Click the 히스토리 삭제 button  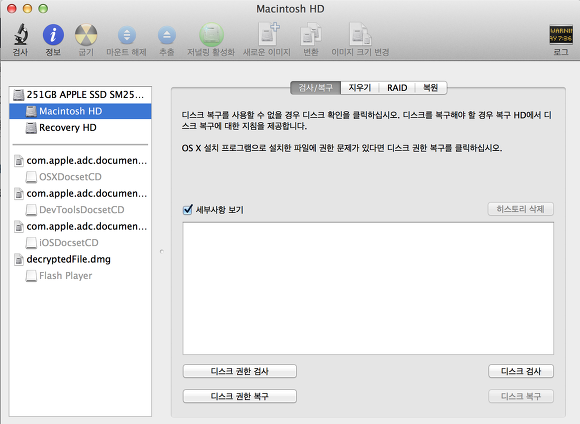coord(521,209)
